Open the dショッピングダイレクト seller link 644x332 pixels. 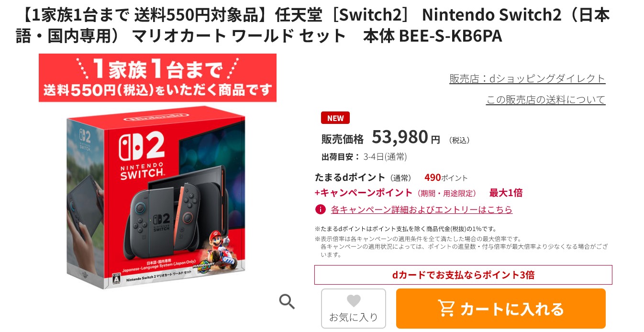pos(527,78)
